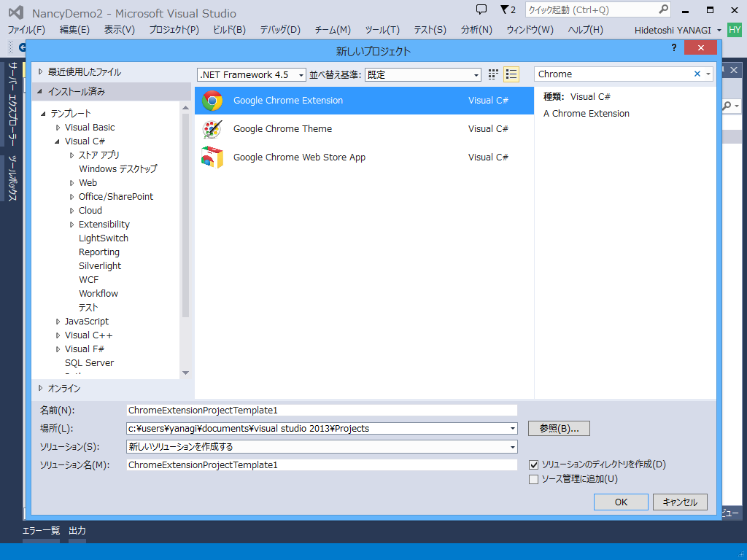Switch to the 出力 tab
Image resolution: width=747 pixels, height=560 pixels.
(x=77, y=531)
